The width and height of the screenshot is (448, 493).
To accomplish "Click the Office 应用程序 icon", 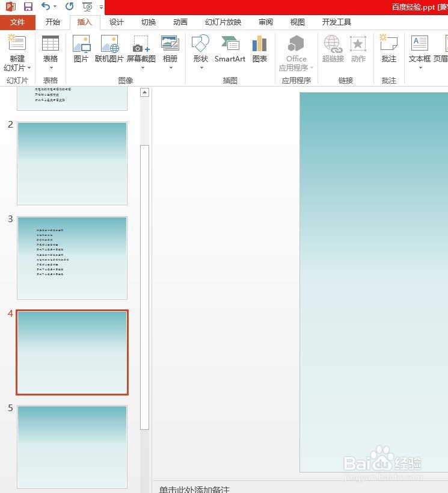I will click(x=296, y=43).
